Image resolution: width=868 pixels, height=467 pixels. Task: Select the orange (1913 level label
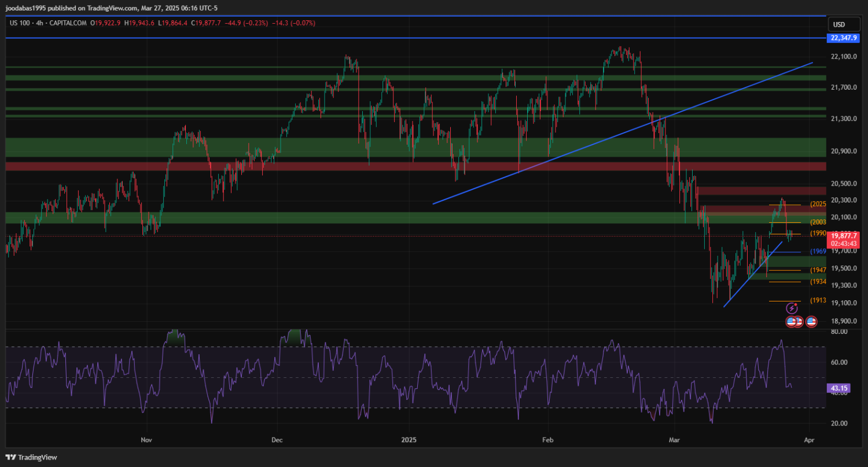point(818,300)
